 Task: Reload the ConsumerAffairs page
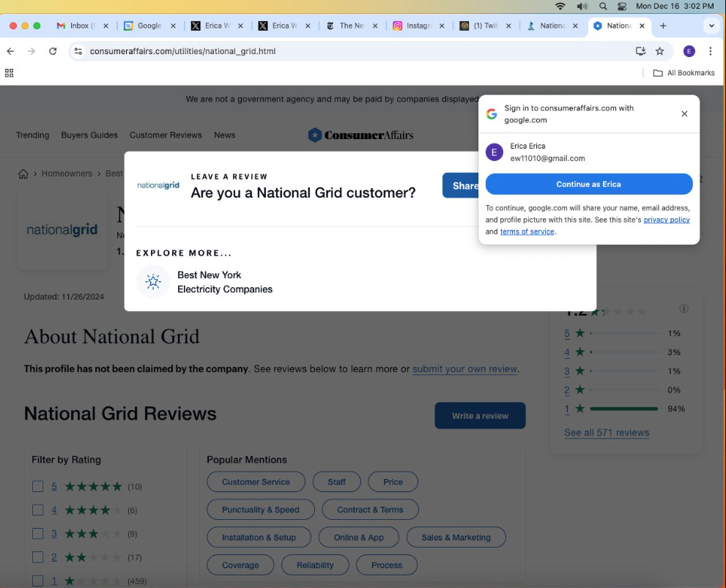coord(53,51)
